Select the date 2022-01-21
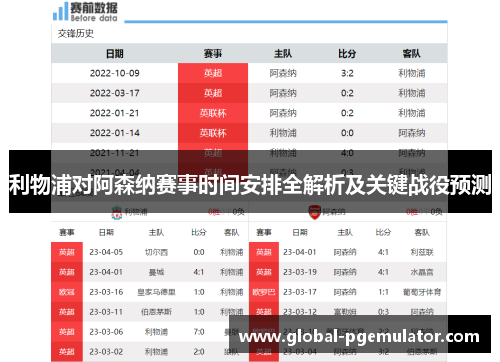 click(x=115, y=113)
